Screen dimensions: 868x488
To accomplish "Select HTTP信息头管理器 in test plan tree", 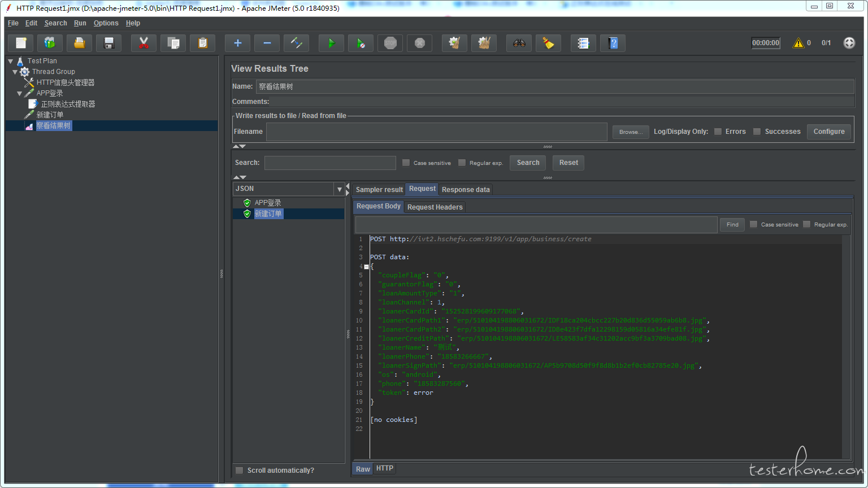I will (x=66, y=82).
